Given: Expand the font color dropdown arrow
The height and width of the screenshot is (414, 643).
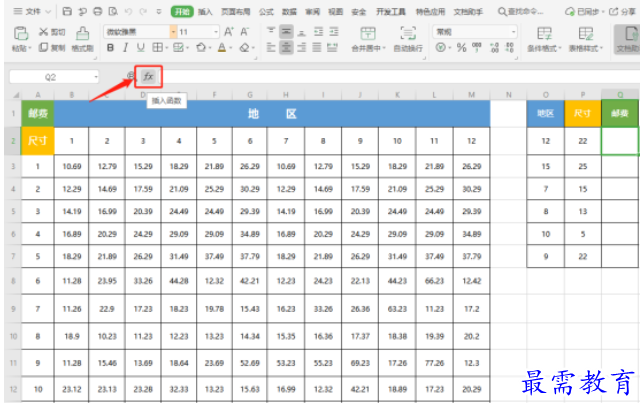Looking at the screenshot, I should 230,48.
